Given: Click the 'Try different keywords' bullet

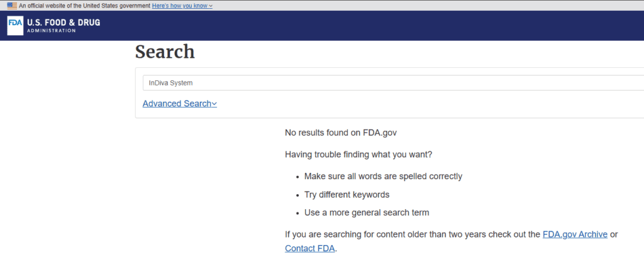Looking at the screenshot, I should (x=347, y=194).
